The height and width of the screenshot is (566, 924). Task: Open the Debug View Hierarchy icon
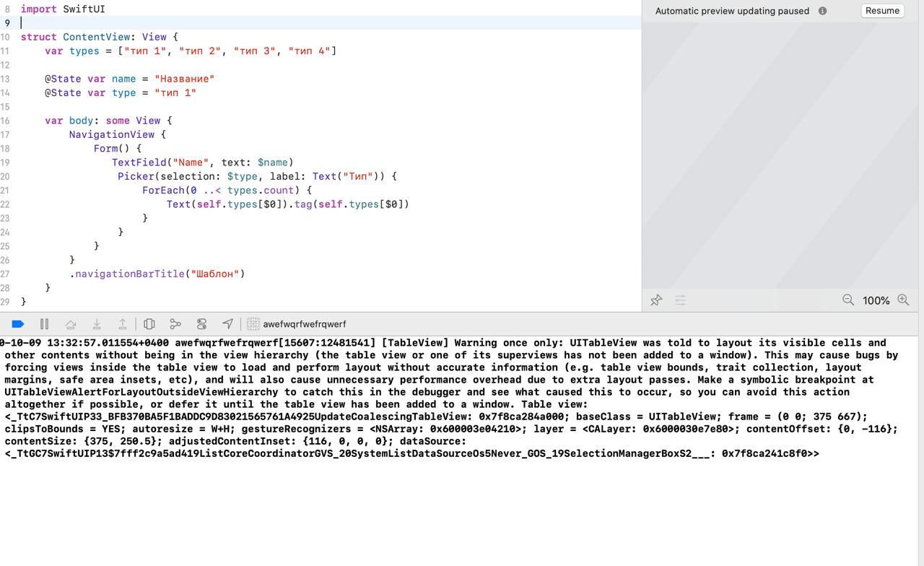coord(149,324)
